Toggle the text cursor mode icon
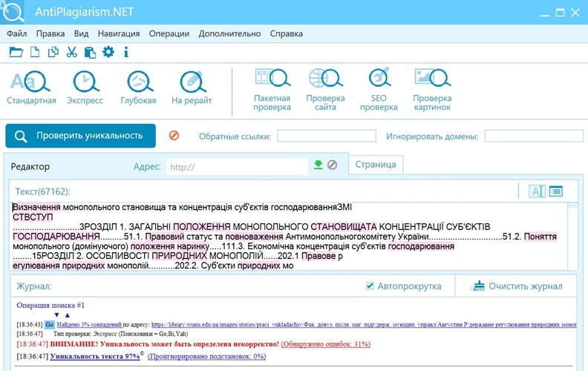This screenshot has height=371, width=588. (537, 191)
